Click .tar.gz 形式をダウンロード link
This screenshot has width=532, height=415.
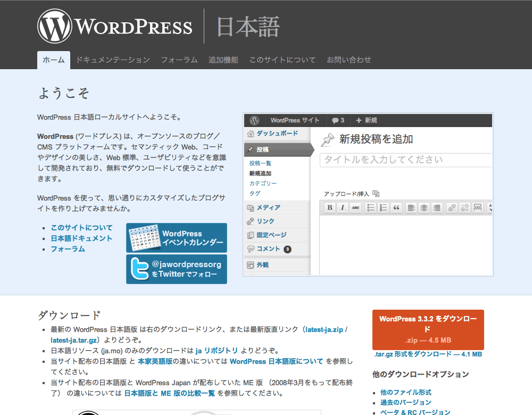tap(428, 354)
